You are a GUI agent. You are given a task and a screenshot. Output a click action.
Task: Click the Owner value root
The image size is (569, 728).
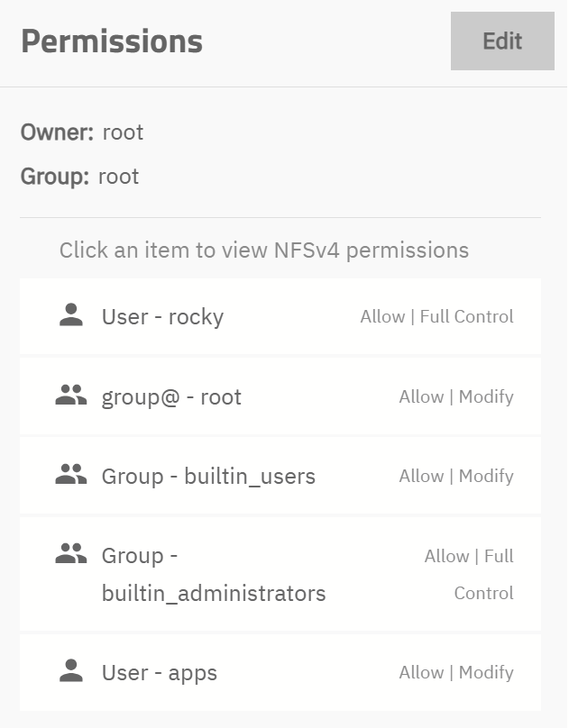click(123, 132)
